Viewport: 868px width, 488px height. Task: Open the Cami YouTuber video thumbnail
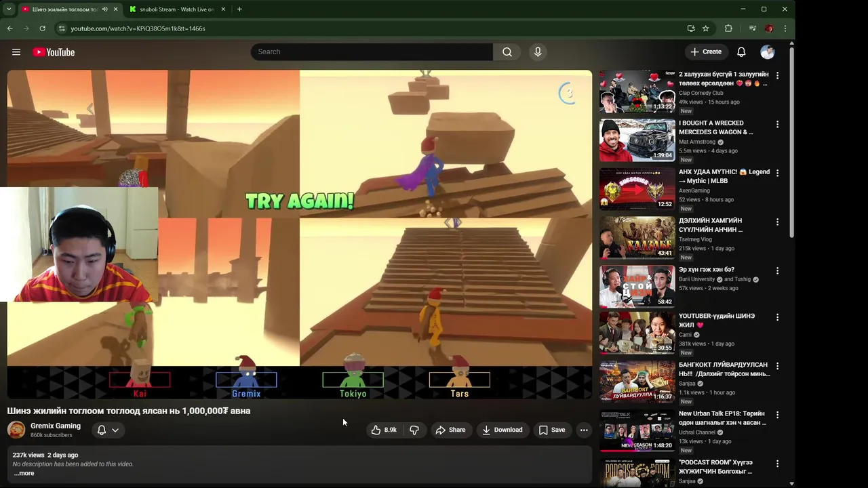(637, 333)
